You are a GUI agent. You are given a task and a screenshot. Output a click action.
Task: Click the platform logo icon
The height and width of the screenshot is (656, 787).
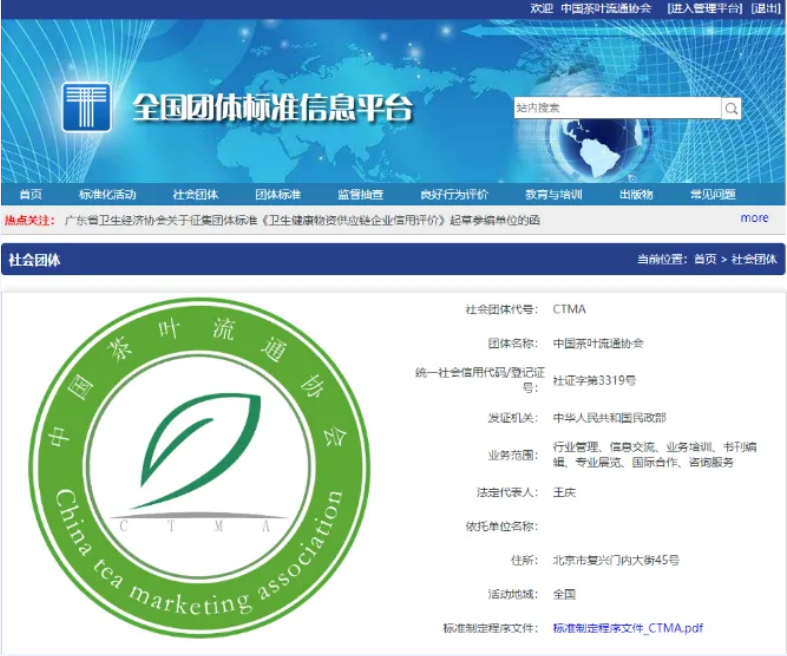click(x=86, y=107)
